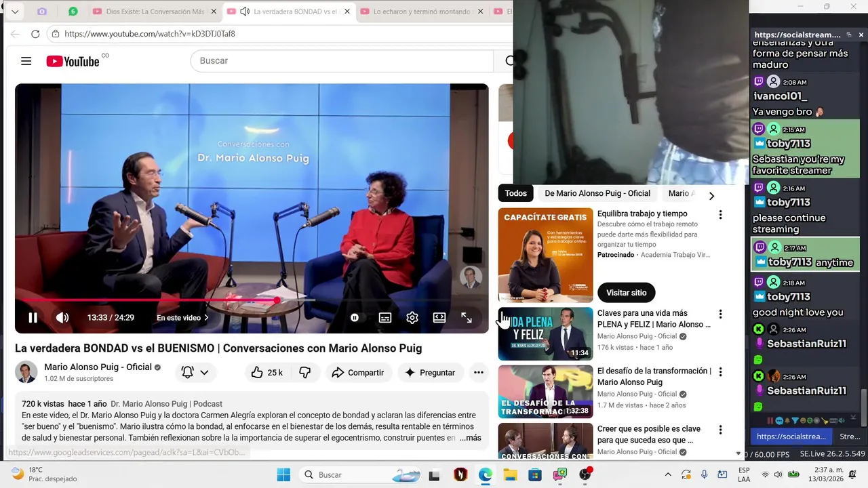Seek on the red video progress bar
This screenshot has height=488, width=868.
(x=252, y=300)
